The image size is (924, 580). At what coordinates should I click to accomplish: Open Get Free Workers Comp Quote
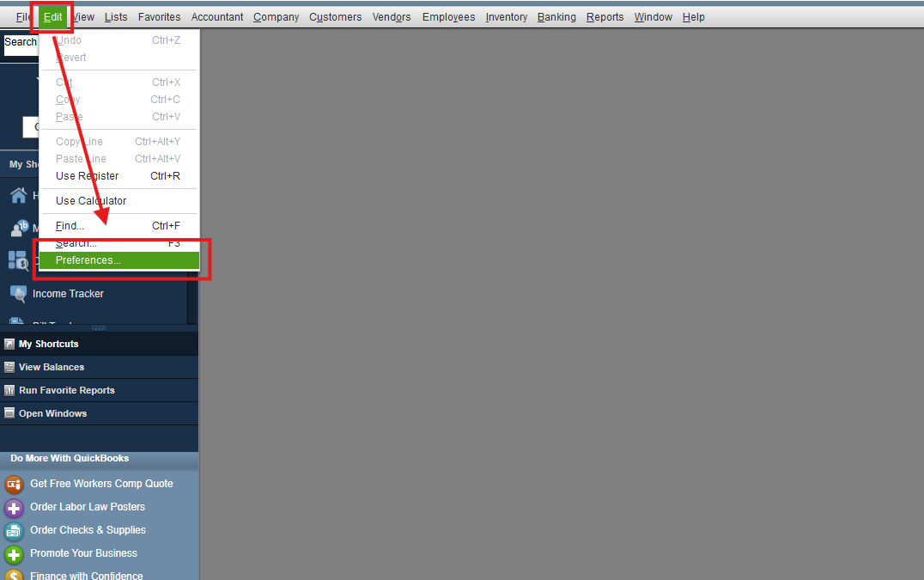(x=101, y=483)
